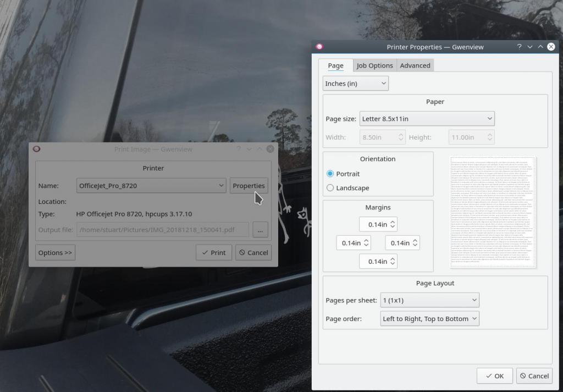Viewport: 563px width, 392px height.
Task: Switch to the Advanced tab
Action: pyautogui.click(x=415, y=65)
